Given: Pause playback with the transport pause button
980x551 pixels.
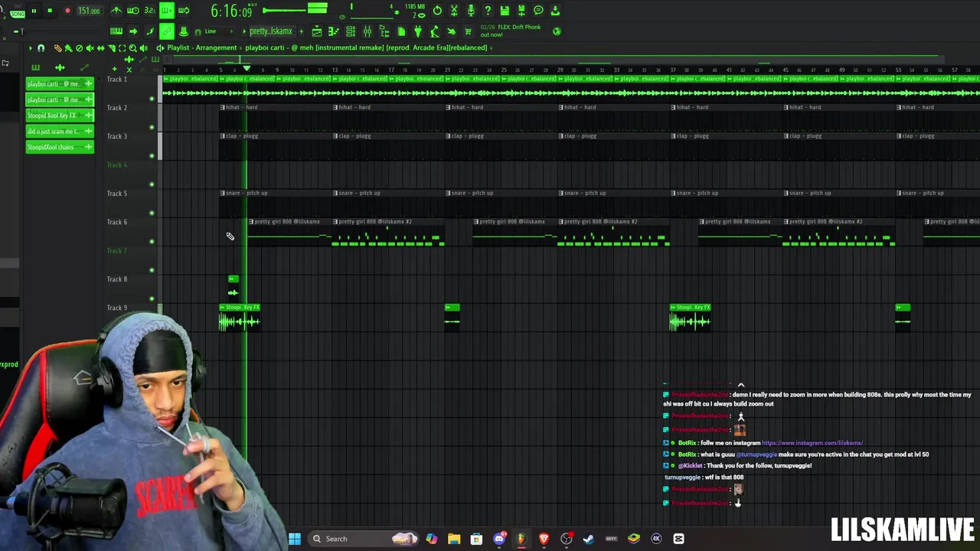Looking at the screenshot, I should 34,11.
